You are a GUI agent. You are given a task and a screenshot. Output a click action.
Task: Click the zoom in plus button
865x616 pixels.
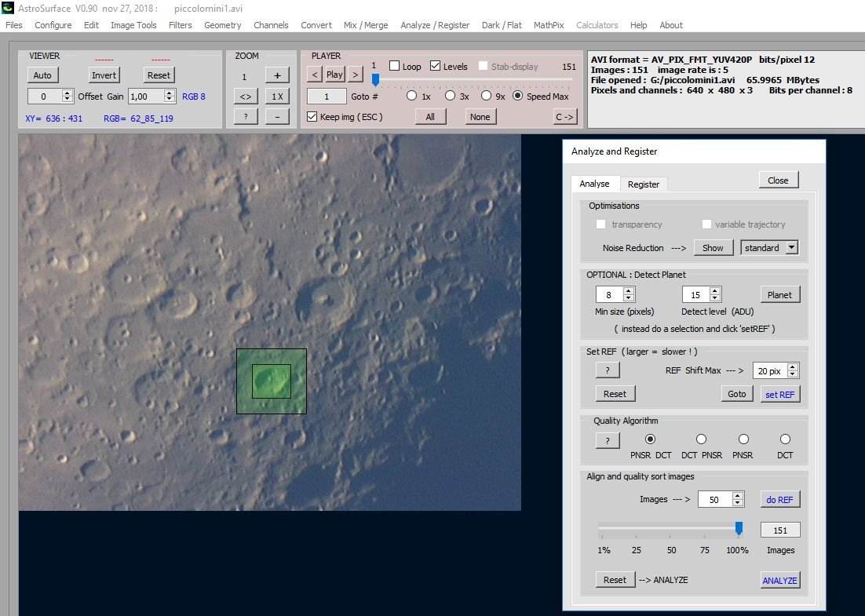tap(277, 75)
